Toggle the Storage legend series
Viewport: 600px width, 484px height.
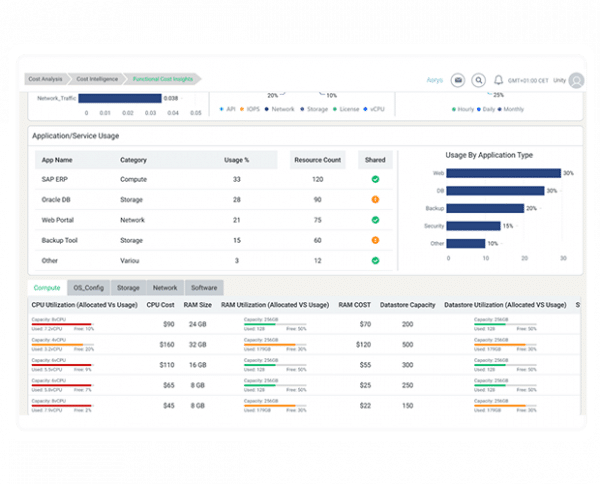[314, 109]
